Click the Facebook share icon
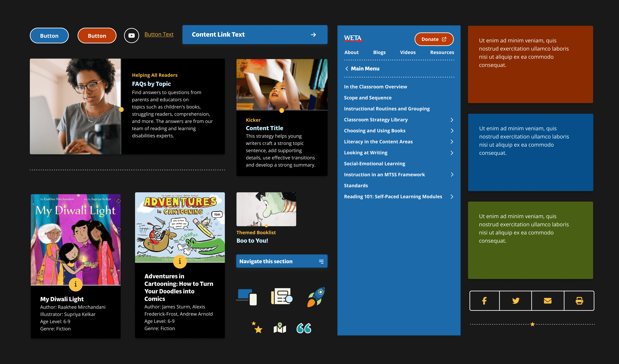 pos(484,301)
